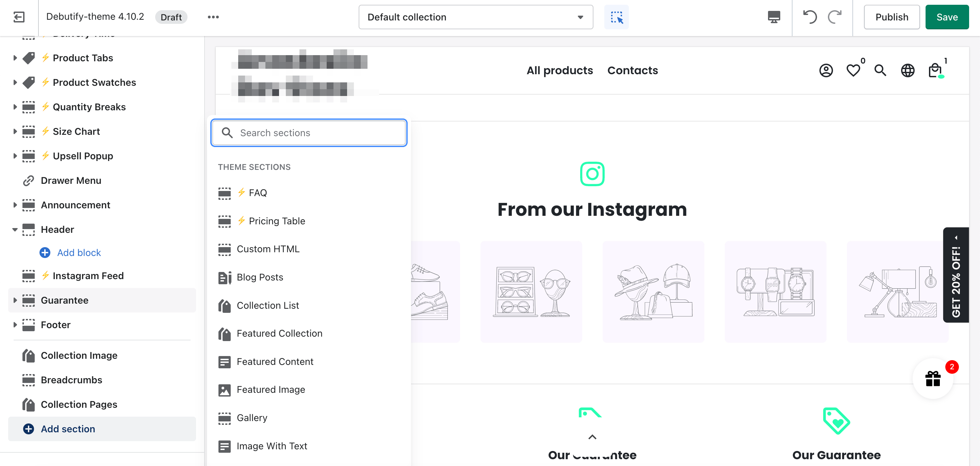Exit the theme editor
Image resolution: width=980 pixels, height=466 pixels.
[x=19, y=17]
